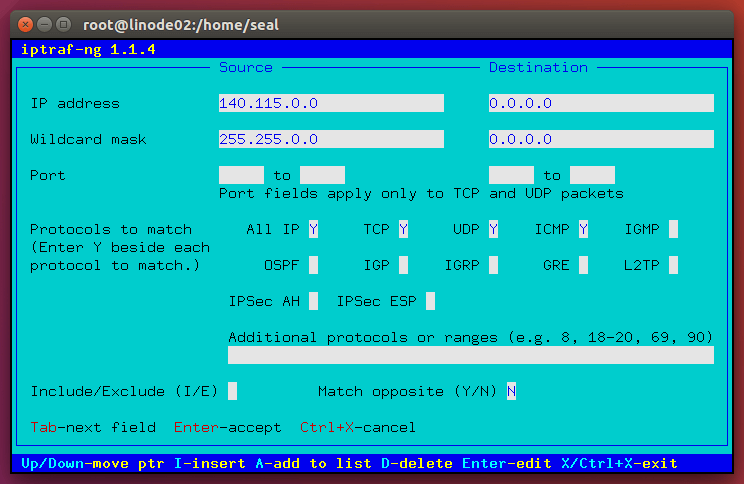Image resolution: width=744 pixels, height=484 pixels.
Task: Enable the IPSec ESP match box
Action: [x=430, y=301]
